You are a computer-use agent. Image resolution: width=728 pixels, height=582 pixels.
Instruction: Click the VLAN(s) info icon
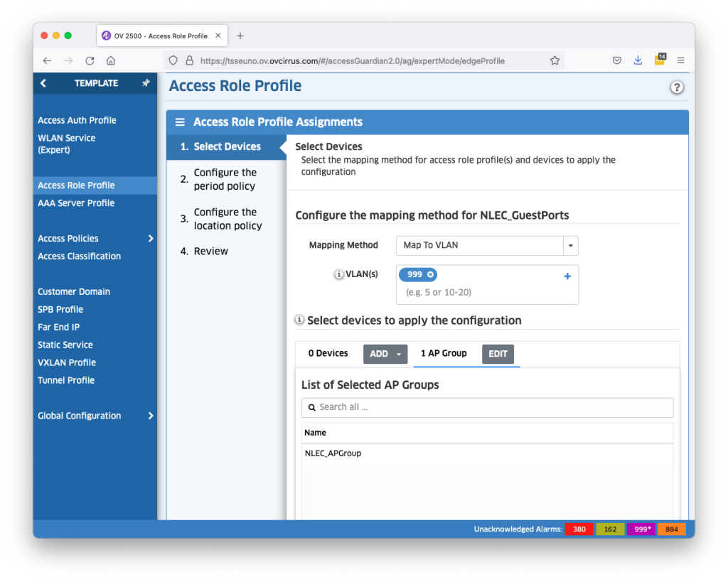tap(339, 275)
